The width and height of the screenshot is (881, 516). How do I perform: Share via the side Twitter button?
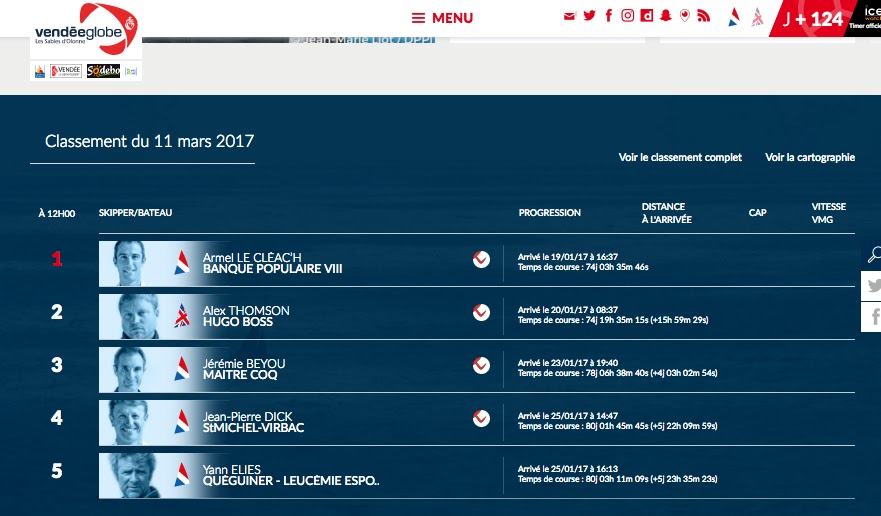pos(871,286)
